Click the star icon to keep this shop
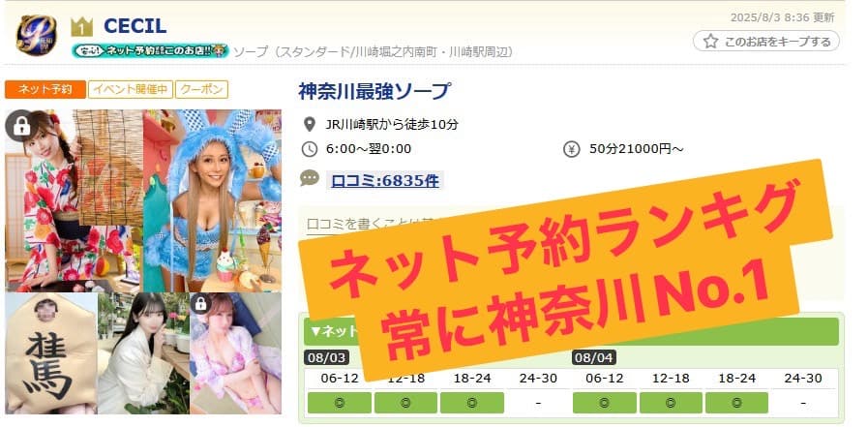Viewport: 868px width, 427px height. 710,42
